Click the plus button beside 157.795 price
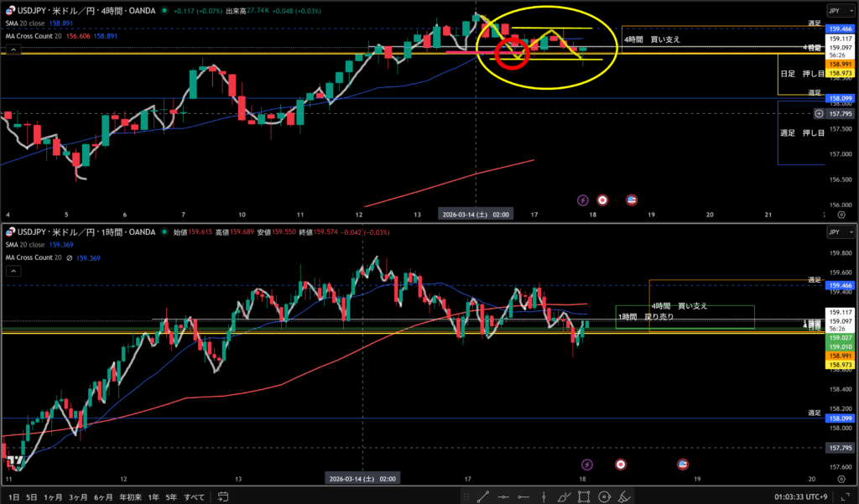859x504 pixels. click(x=815, y=114)
